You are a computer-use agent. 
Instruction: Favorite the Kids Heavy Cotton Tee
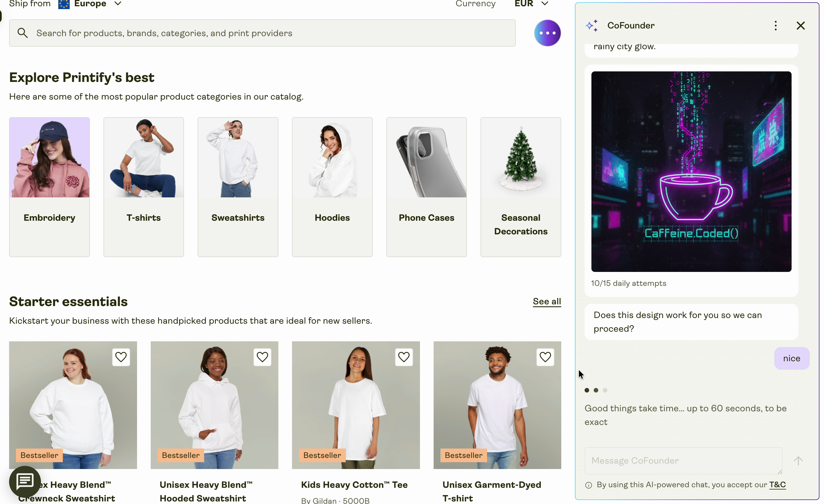click(x=404, y=357)
